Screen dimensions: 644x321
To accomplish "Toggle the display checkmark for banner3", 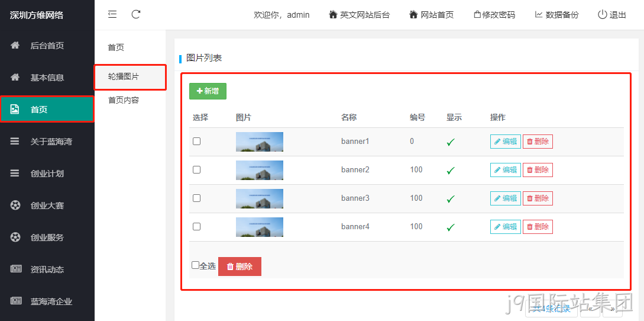I will [x=451, y=199].
